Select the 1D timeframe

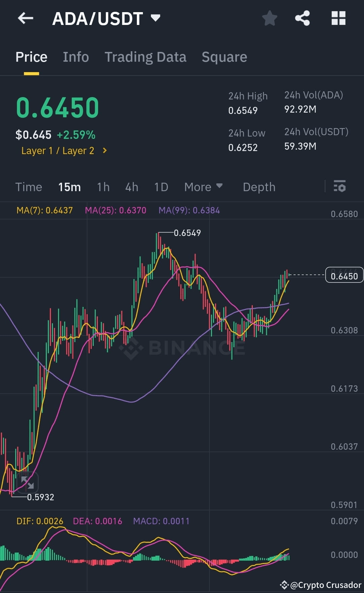161,187
